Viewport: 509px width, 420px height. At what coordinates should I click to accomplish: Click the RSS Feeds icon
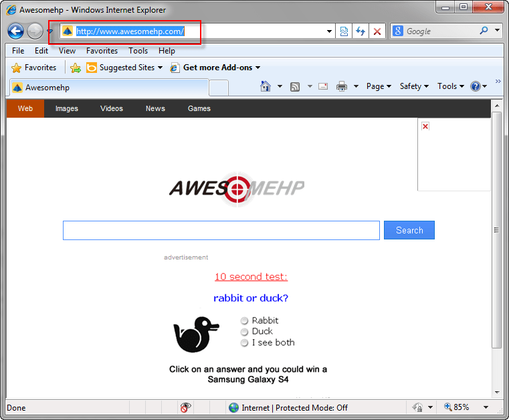[x=295, y=86]
